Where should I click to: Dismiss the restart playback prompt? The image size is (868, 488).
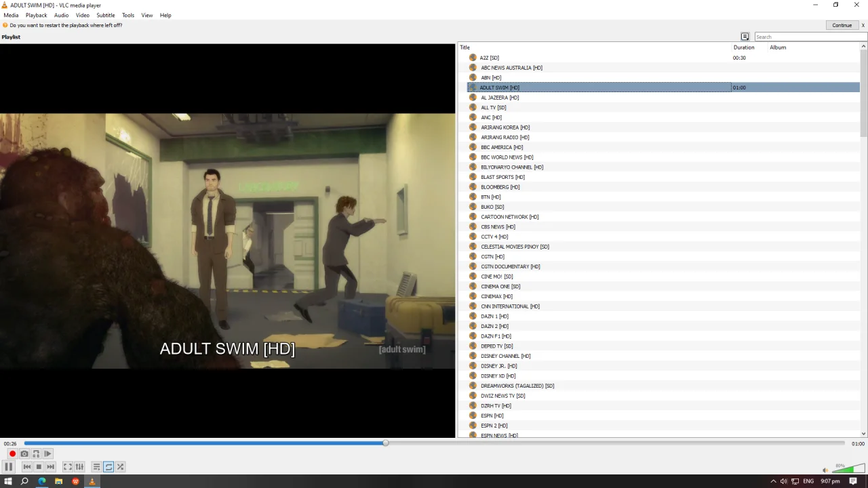click(863, 25)
